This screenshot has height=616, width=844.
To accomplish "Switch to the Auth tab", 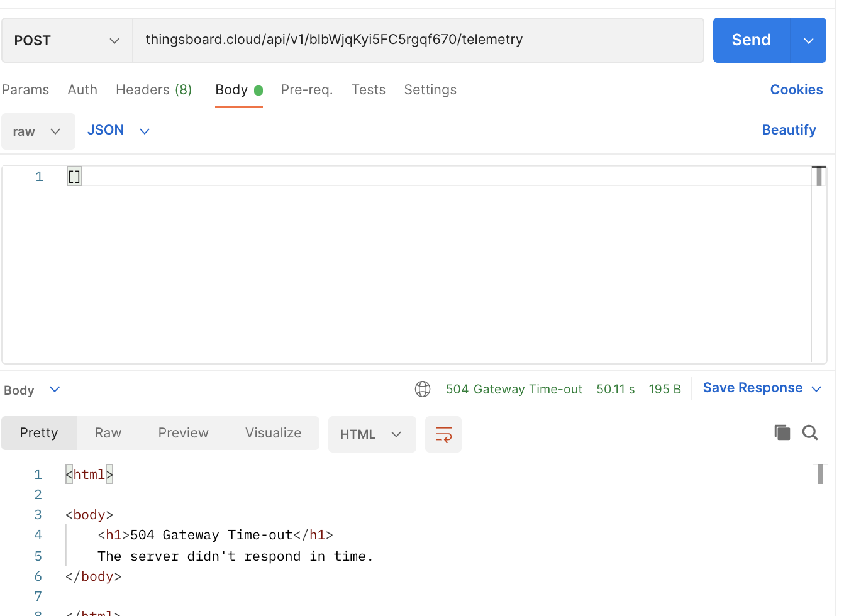I will [82, 89].
